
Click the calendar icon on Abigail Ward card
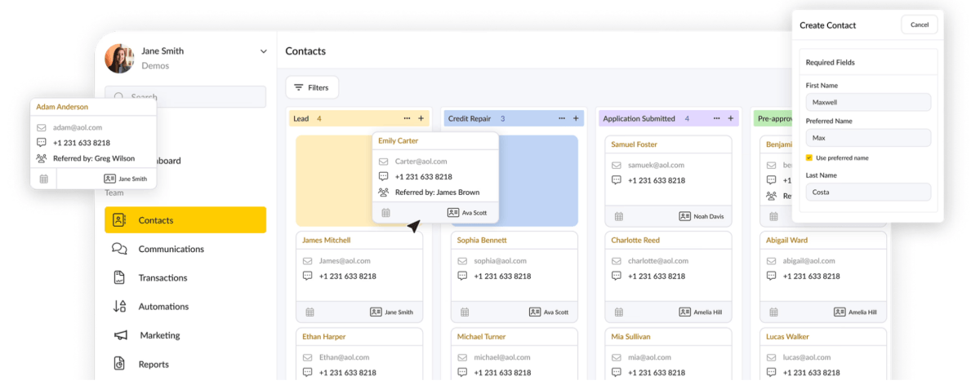[x=773, y=312]
